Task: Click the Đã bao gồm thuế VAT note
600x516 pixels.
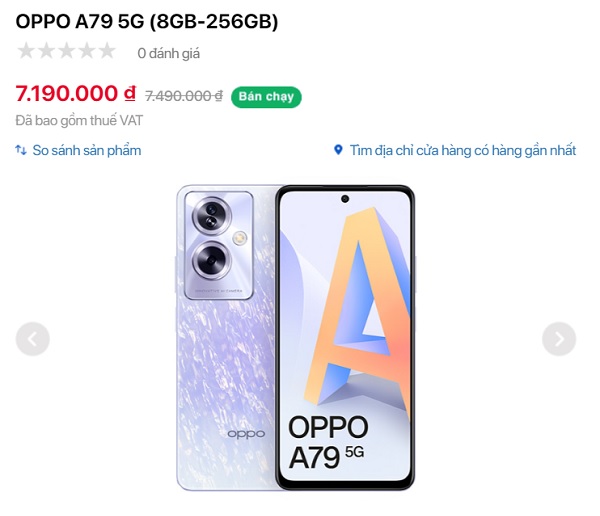Action: pyautogui.click(x=79, y=121)
